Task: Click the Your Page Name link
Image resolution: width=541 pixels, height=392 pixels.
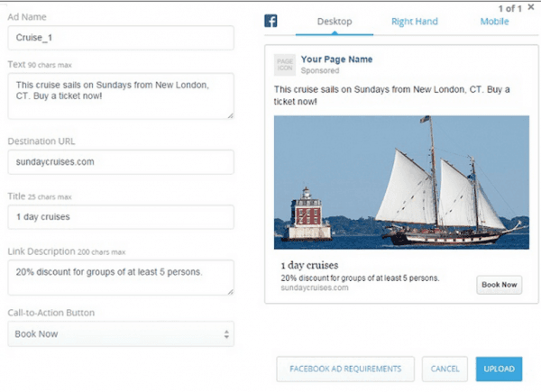Action: pyautogui.click(x=336, y=59)
